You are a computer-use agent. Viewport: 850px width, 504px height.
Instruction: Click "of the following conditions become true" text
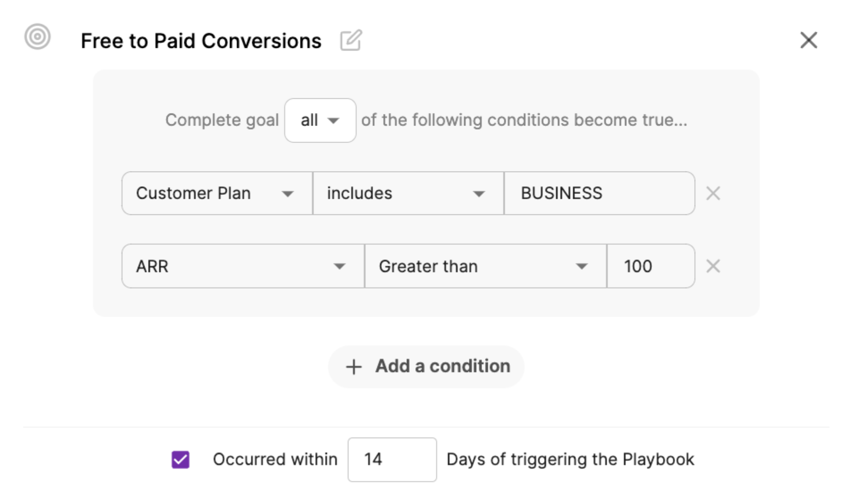tap(524, 120)
